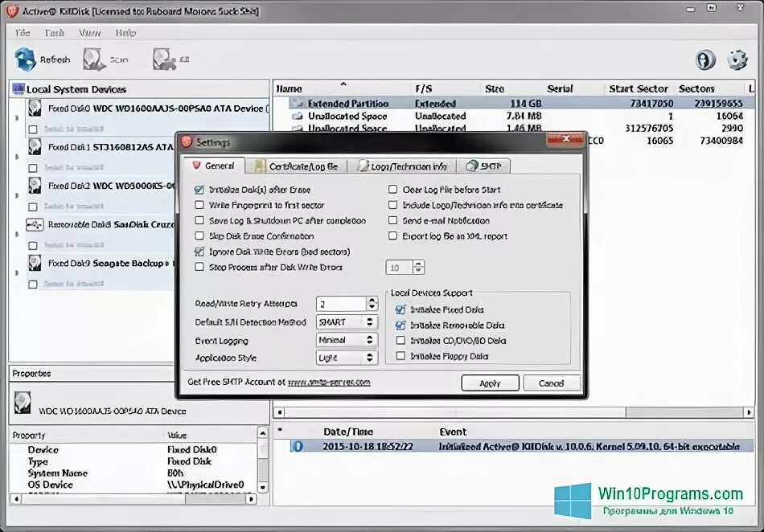Image resolution: width=764 pixels, height=532 pixels.
Task: Click the Scan toolbar icon
Action: tap(93, 59)
